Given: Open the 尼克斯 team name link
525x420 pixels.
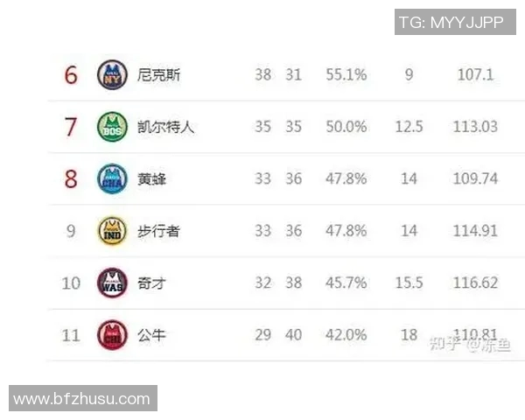Looking at the screenshot, I should [159, 75].
